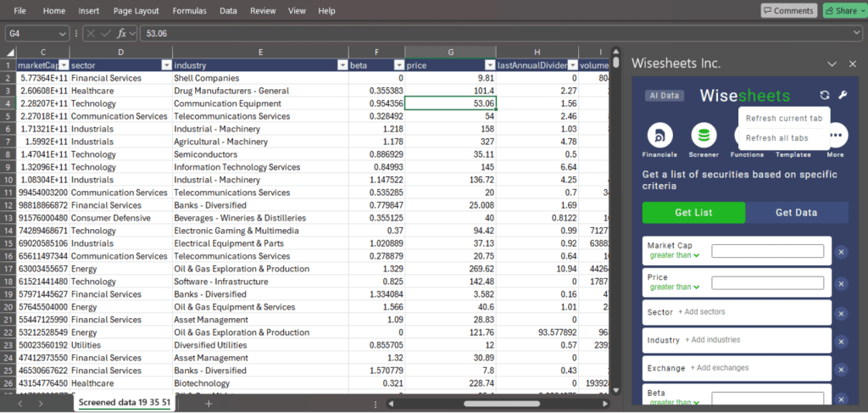Choose 'Refresh current tab' from the menu

(x=783, y=117)
